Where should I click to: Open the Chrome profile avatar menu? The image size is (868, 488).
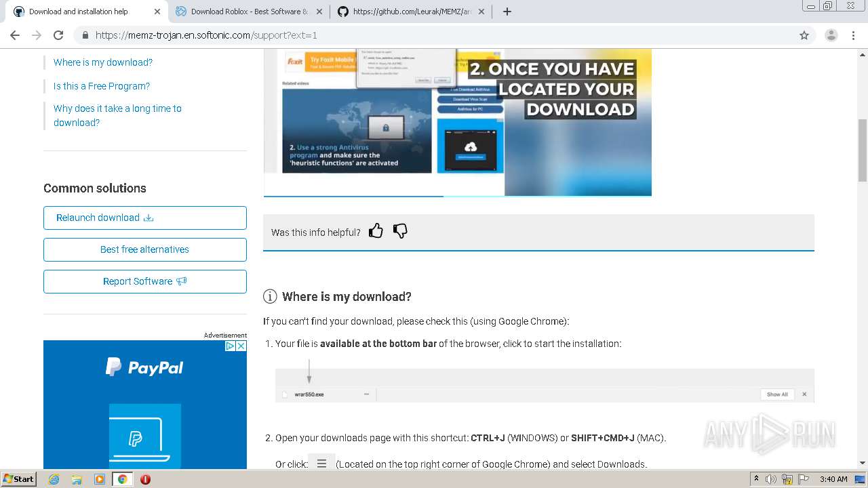coord(831,35)
